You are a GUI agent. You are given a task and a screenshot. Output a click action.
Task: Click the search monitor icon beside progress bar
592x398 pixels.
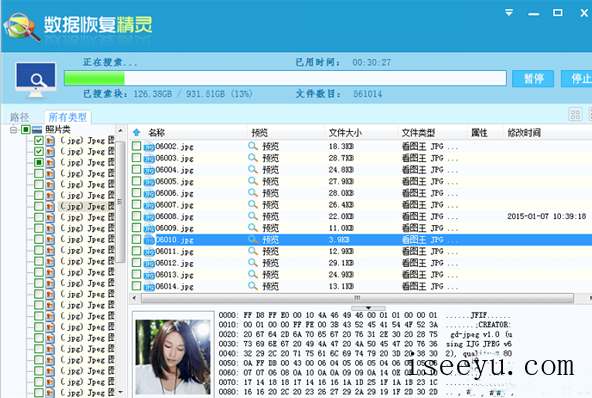tap(36, 80)
